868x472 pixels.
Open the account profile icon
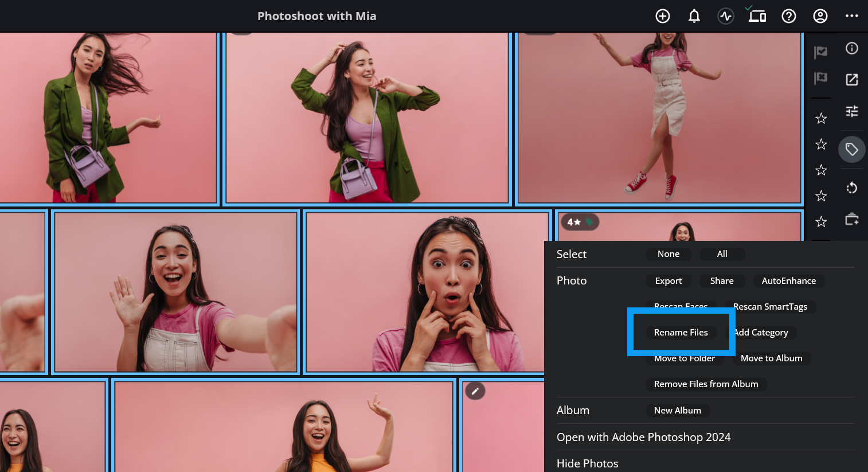tap(820, 16)
